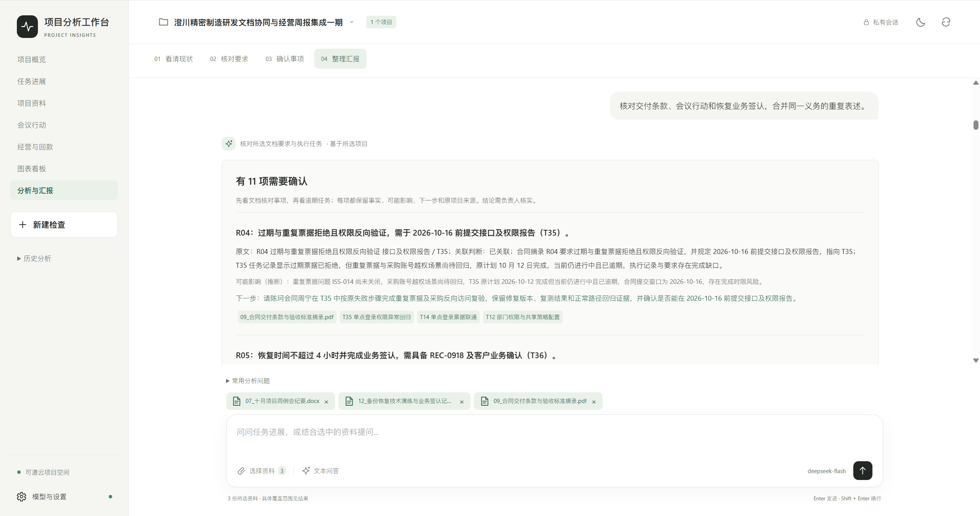Click the document icon on the 09_合同交付条款 chip
This screenshot has height=516, width=980.
485,401
